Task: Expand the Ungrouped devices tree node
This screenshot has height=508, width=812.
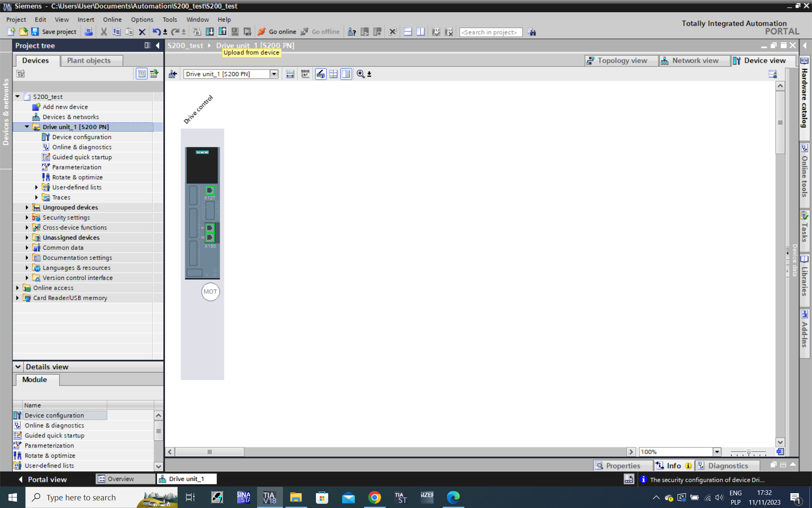Action: coord(27,207)
